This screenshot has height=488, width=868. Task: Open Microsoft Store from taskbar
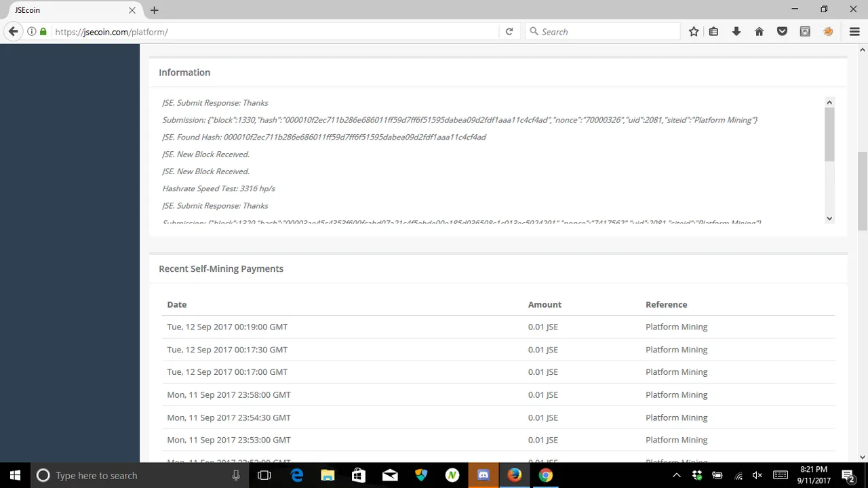(359, 475)
